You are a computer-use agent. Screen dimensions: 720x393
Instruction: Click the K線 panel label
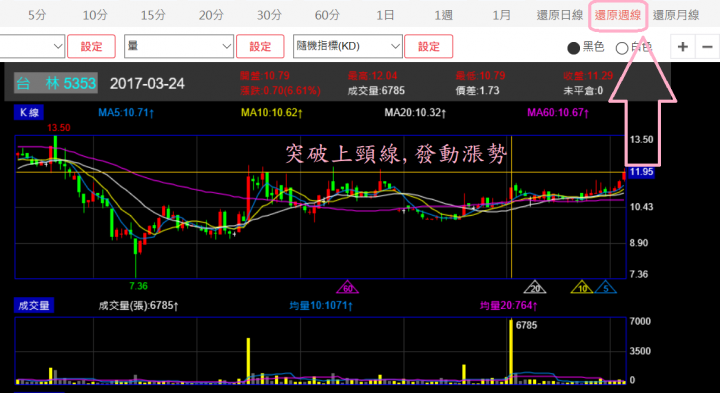click(x=29, y=112)
